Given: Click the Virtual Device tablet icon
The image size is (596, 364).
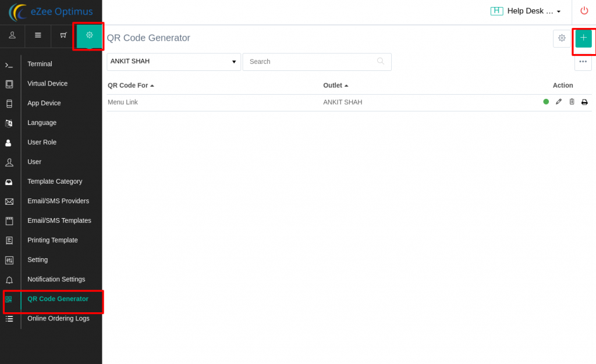Looking at the screenshot, I should [x=9, y=84].
